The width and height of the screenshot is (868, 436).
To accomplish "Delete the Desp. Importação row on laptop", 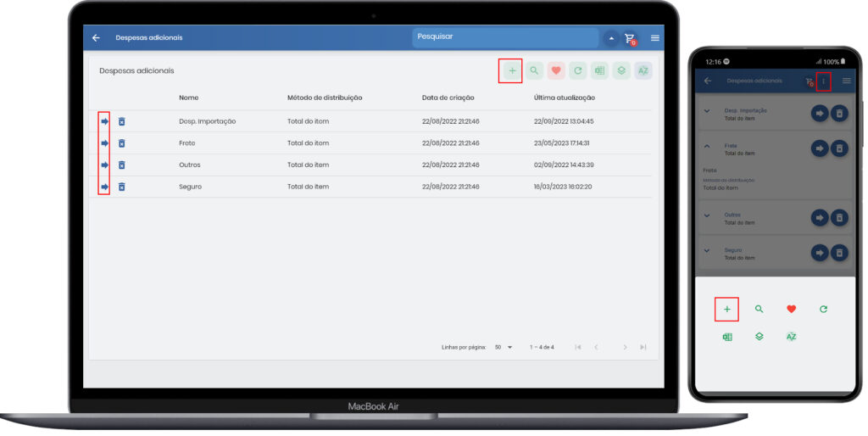I will click(x=122, y=121).
